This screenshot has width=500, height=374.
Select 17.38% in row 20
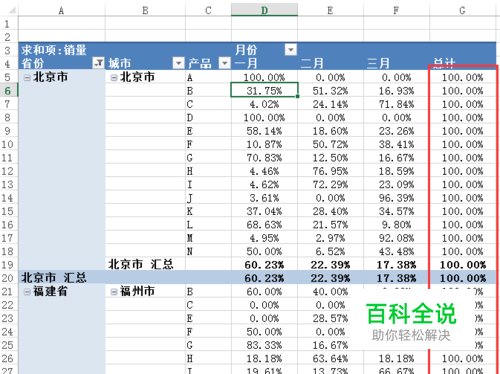coord(396,278)
